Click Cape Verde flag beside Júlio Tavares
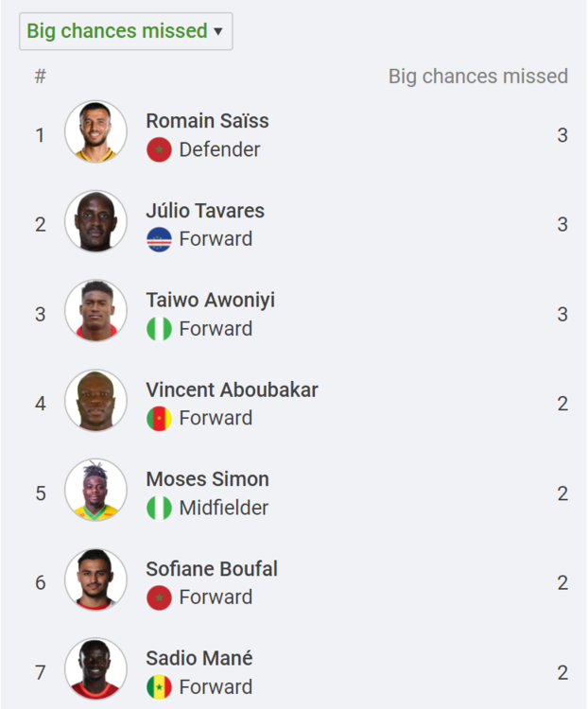Viewport: 588px width, 709px height. (x=159, y=239)
